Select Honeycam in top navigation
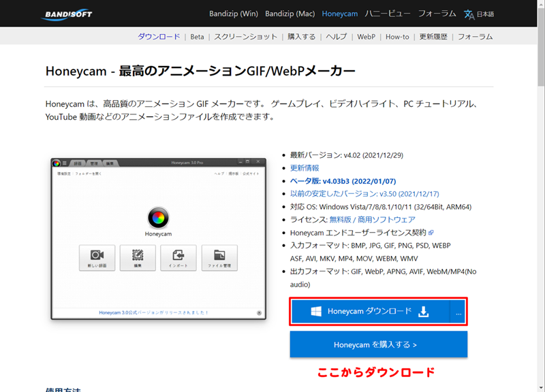Image resolution: width=545 pixels, height=392 pixels. click(339, 14)
